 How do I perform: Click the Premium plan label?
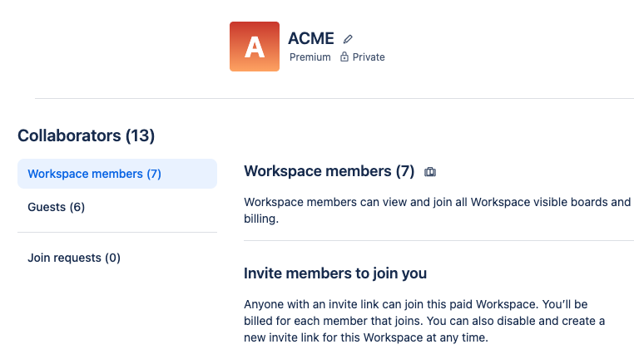coord(310,57)
